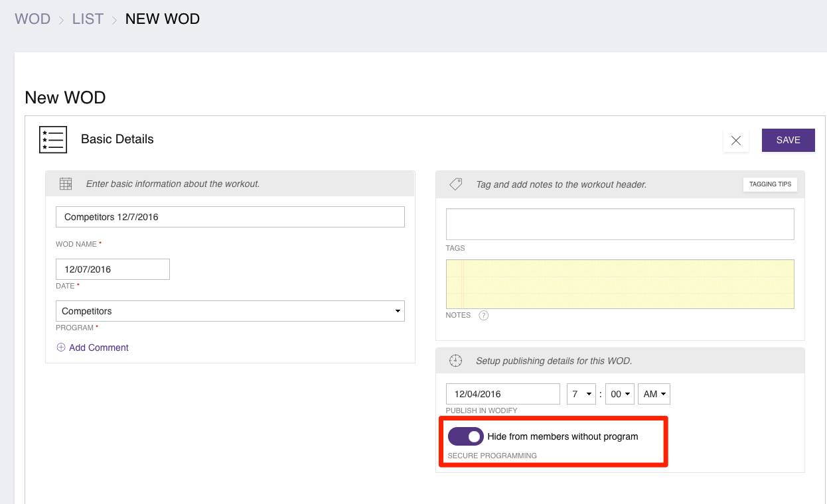Click the NEW WOD breadcrumb text
Screen dimensions: 827x504
tap(163, 19)
